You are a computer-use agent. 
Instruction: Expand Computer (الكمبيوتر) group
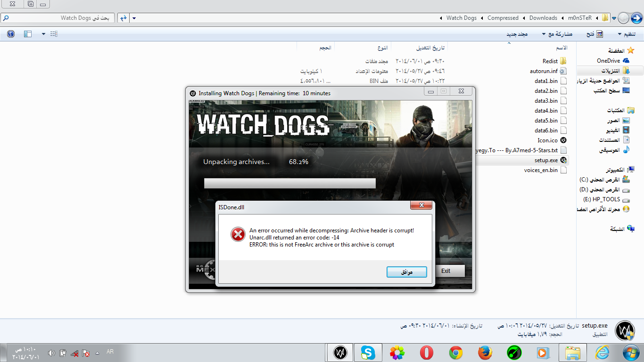coord(620,170)
